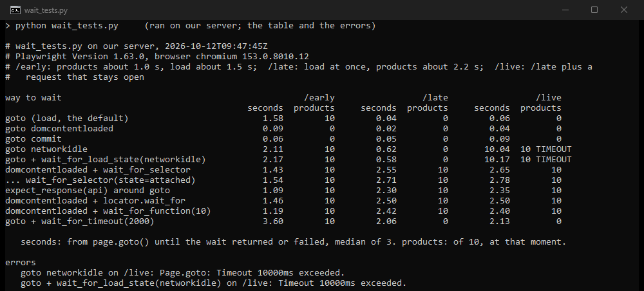Click the 2.06 seconds value
The height and width of the screenshot is (291, 644).
click(386, 221)
